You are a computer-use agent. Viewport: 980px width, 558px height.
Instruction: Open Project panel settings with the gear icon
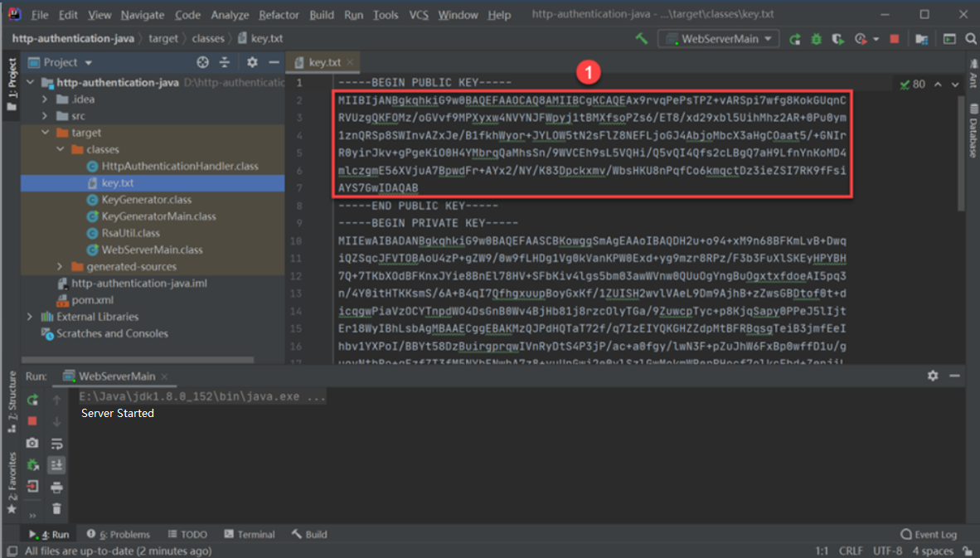(x=252, y=62)
